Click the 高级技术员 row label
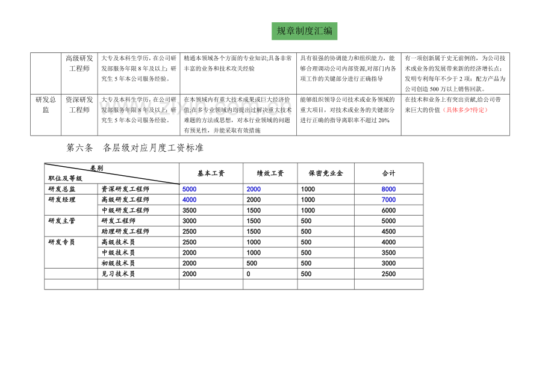 pyautogui.click(x=119, y=242)
